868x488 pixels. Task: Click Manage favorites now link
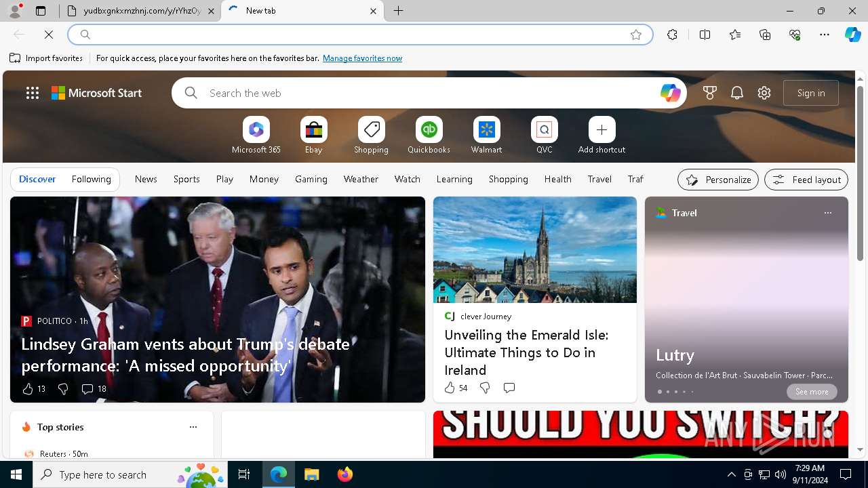tap(362, 58)
